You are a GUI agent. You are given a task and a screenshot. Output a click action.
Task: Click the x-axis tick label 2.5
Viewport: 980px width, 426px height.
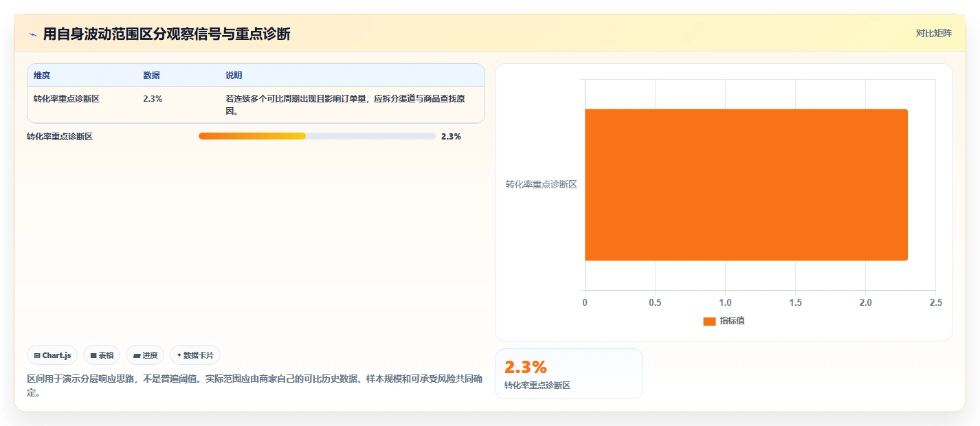pyautogui.click(x=935, y=303)
